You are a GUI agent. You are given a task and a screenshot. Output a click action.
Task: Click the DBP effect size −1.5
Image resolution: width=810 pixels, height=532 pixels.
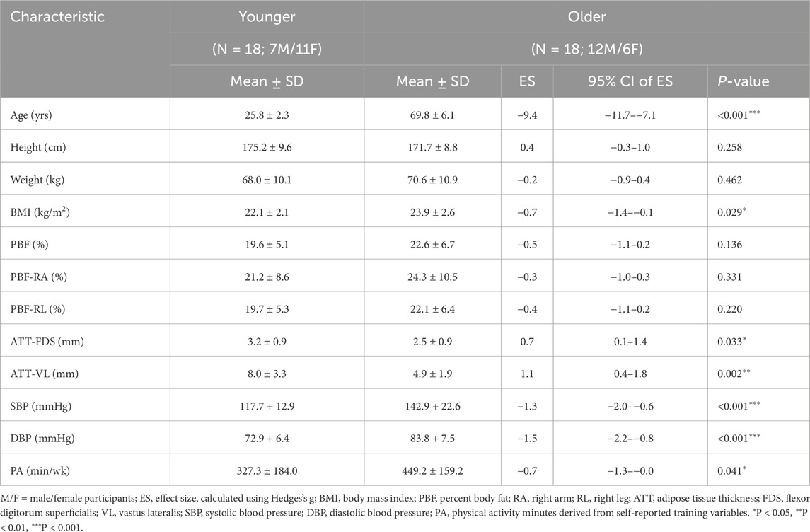tap(527, 438)
